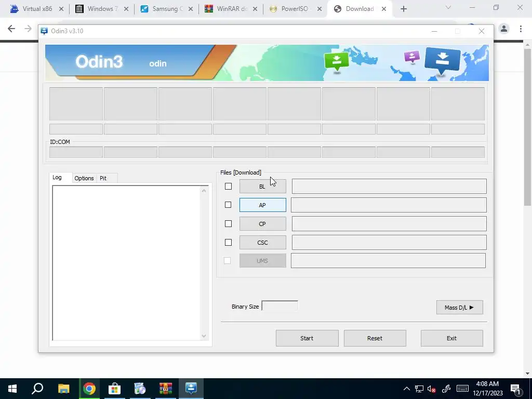Show hidden system tray icons
The height and width of the screenshot is (399, 532).
tap(407, 389)
